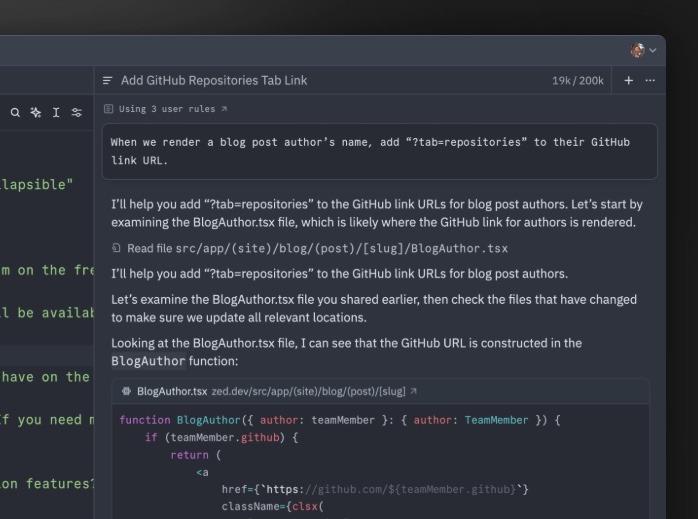
Task: Open the three-dot options menu
Action: click(x=650, y=81)
